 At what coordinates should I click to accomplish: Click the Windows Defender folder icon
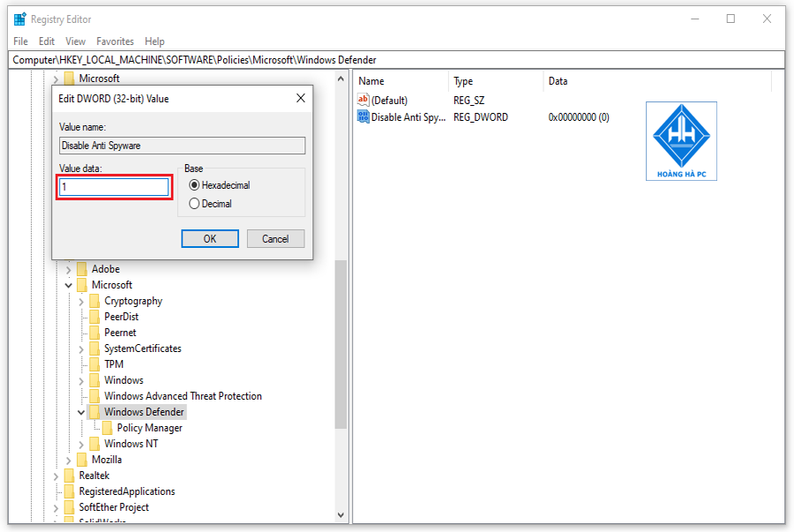(94, 412)
